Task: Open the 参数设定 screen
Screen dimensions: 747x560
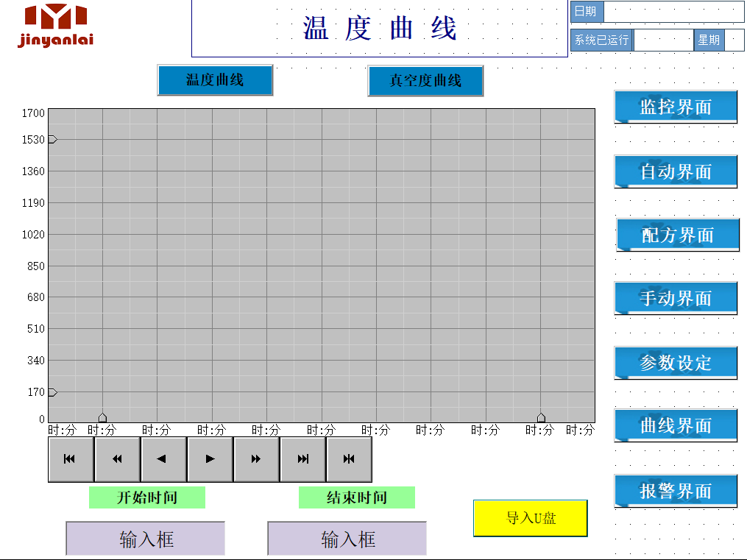Action: pos(676,363)
